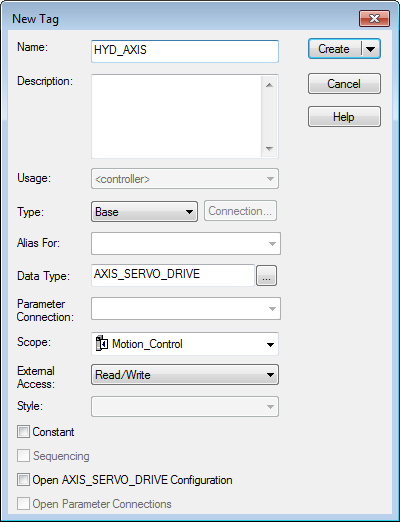The height and width of the screenshot is (522, 400).
Task: Tick the Open Parameter Connections checkbox
Action: (x=23, y=504)
